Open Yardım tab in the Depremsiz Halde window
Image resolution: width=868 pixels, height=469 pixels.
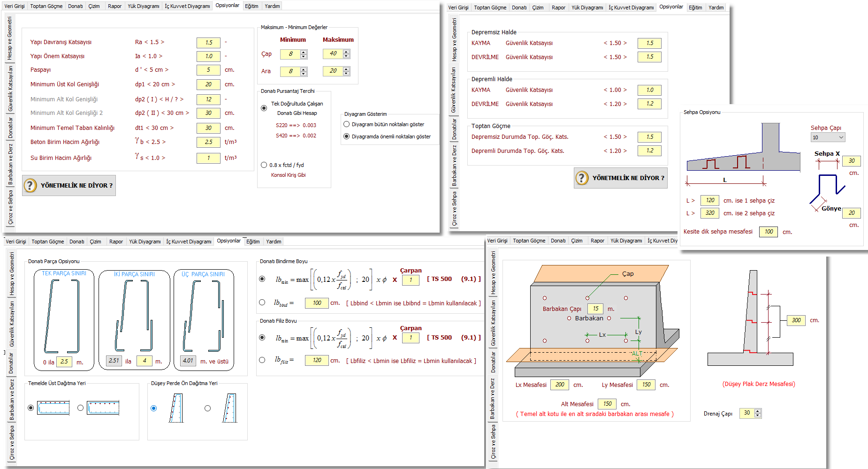coord(716,8)
